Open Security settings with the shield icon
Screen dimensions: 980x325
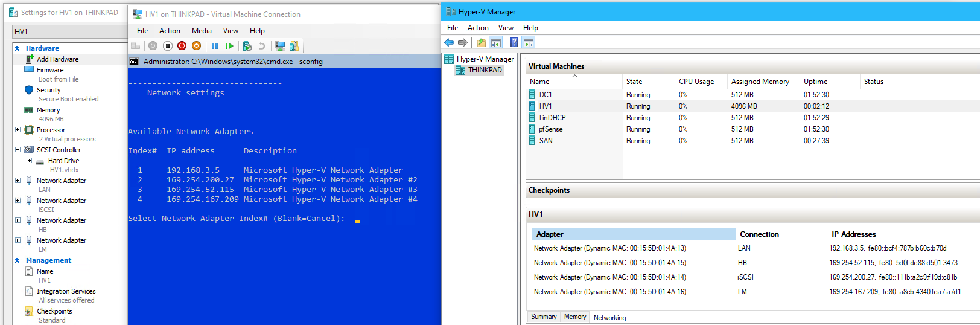click(x=29, y=90)
